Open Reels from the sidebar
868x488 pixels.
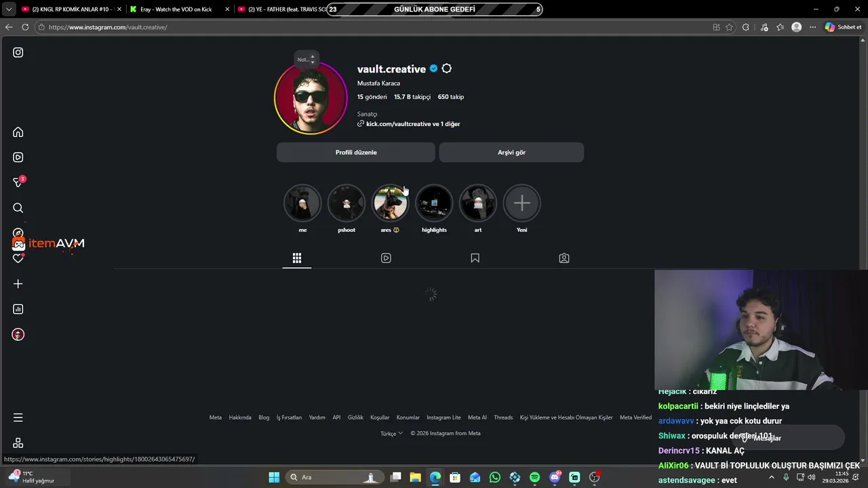coord(18,157)
